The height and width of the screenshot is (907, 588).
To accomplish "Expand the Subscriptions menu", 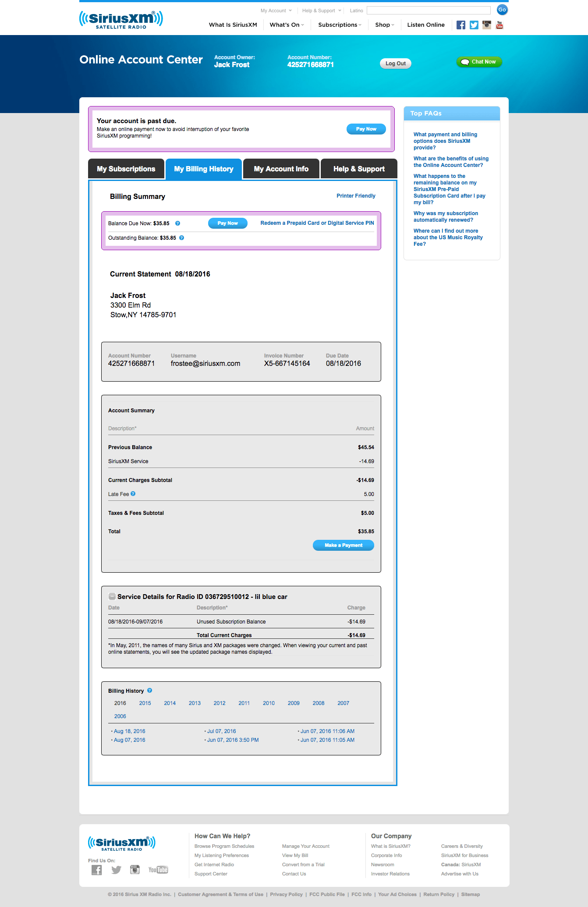I will (x=340, y=25).
